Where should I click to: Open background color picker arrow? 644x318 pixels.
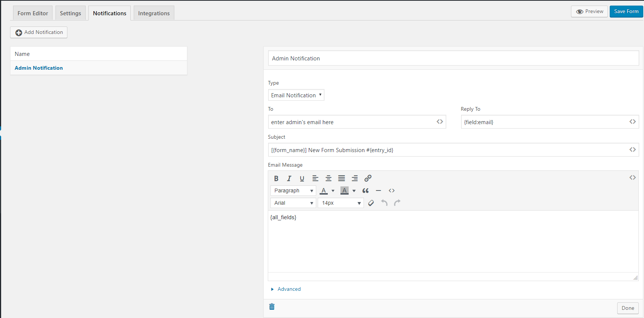click(354, 191)
